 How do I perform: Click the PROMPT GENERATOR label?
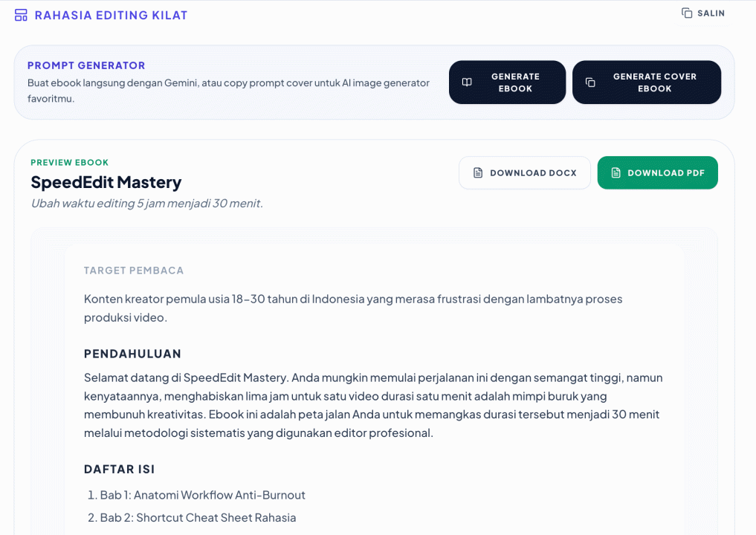pyautogui.click(x=86, y=65)
